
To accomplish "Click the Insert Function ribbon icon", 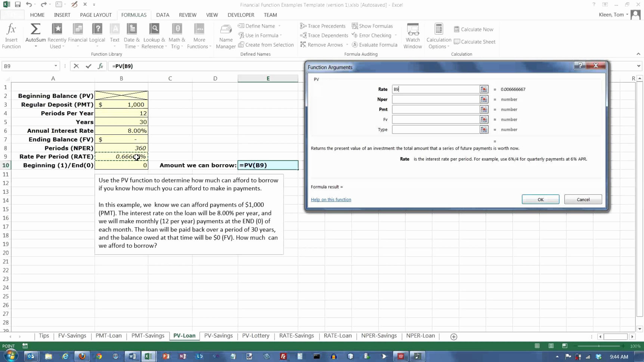I will [11, 36].
